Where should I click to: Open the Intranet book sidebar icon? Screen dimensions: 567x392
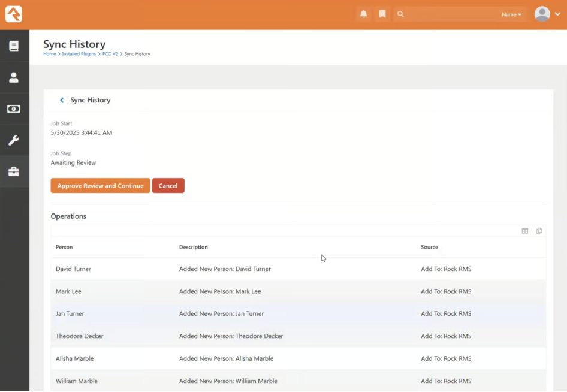tap(14, 46)
